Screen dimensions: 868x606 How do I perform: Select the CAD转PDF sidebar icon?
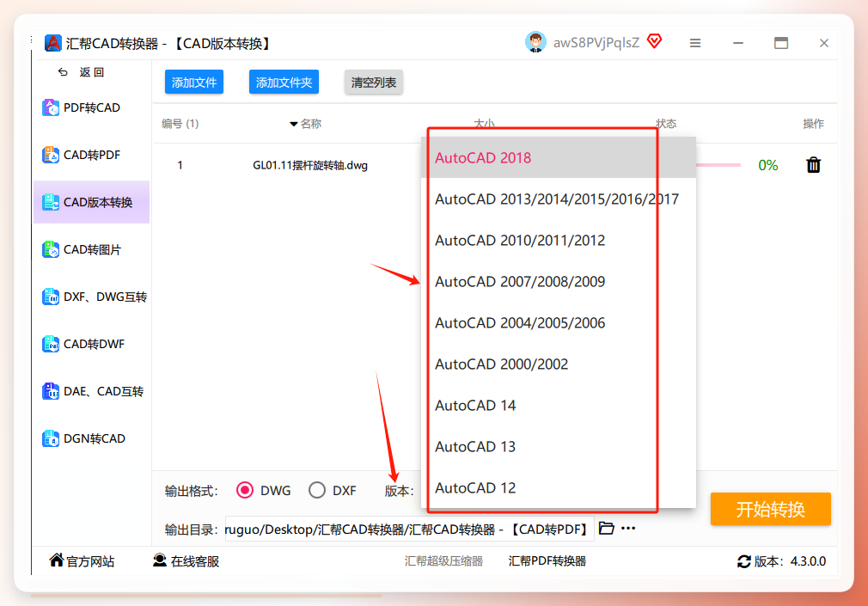(51, 155)
